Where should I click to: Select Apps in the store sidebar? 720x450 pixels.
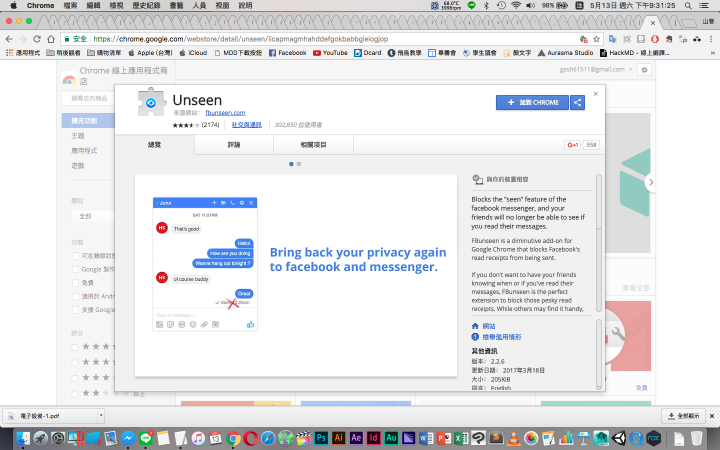[84, 151]
